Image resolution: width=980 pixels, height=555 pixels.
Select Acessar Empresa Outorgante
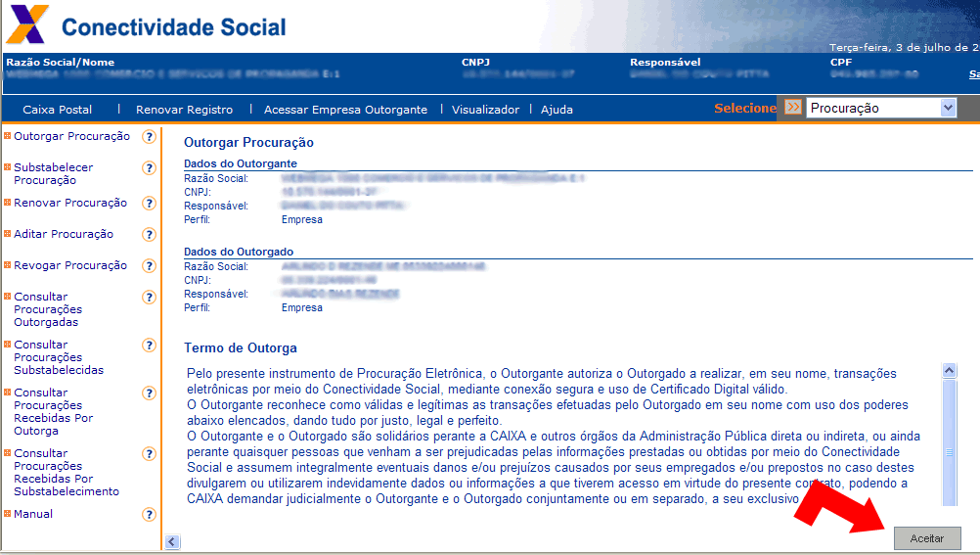point(345,110)
